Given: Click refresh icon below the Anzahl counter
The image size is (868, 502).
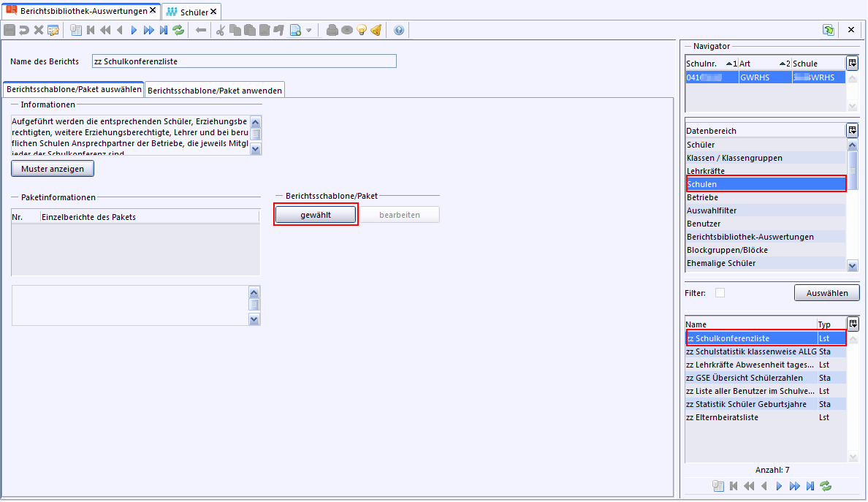Looking at the screenshot, I should click(826, 486).
